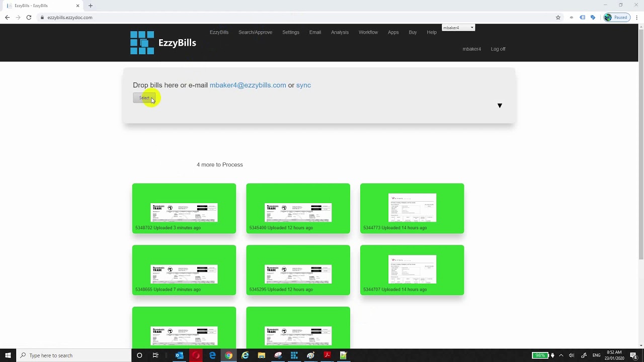Image resolution: width=644 pixels, height=362 pixels.
Task: Bookmark this page with the star
Action: pyautogui.click(x=558, y=18)
